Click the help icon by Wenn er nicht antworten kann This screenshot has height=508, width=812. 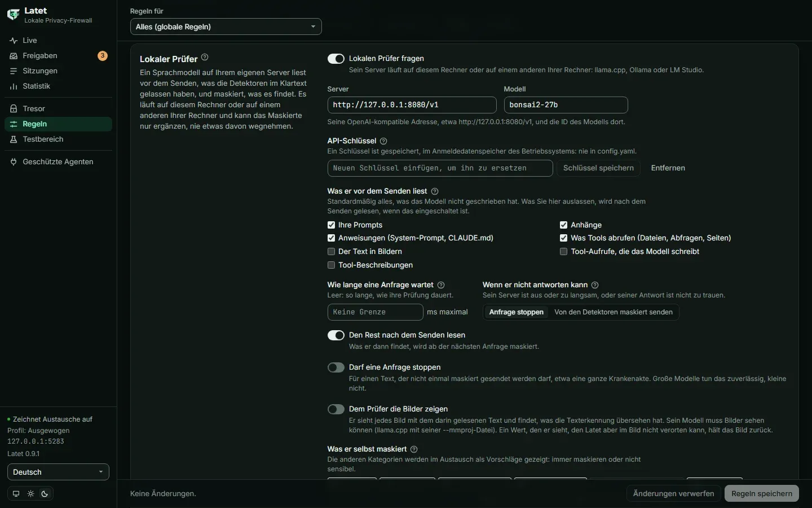point(595,285)
